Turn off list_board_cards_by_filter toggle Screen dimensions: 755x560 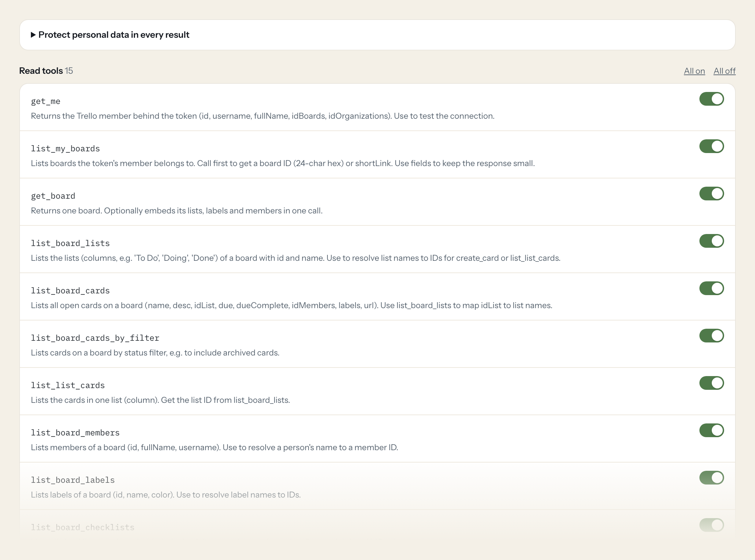point(712,336)
